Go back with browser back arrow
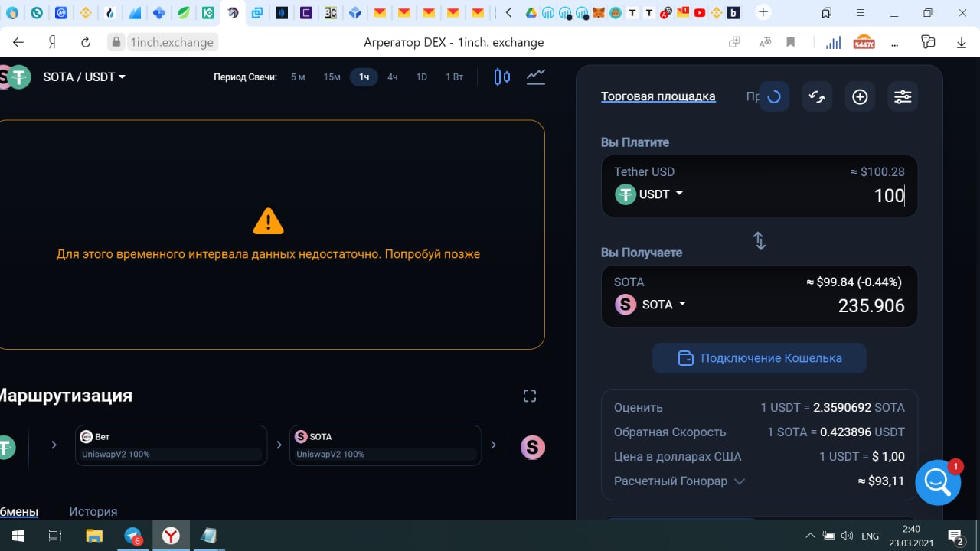Image resolution: width=980 pixels, height=551 pixels. (18, 42)
